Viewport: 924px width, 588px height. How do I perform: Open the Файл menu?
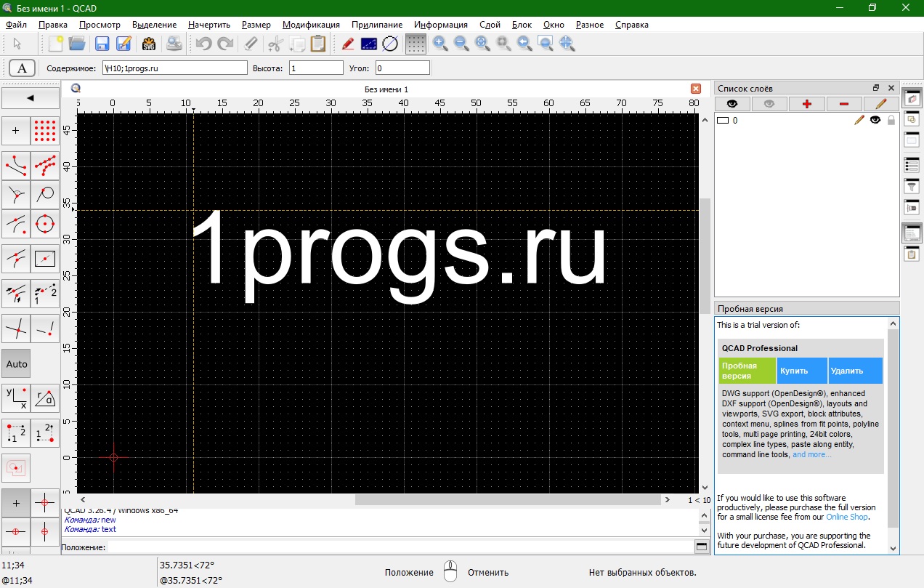point(16,25)
